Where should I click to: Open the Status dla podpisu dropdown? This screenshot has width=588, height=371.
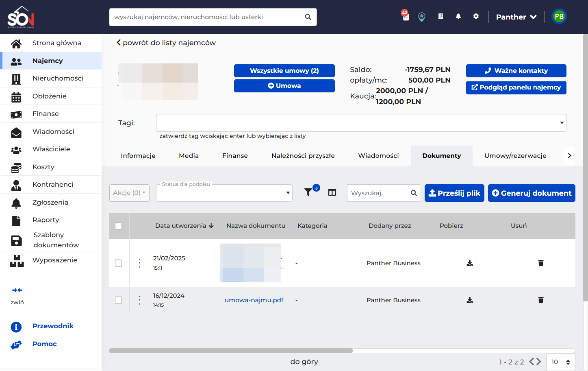click(224, 193)
